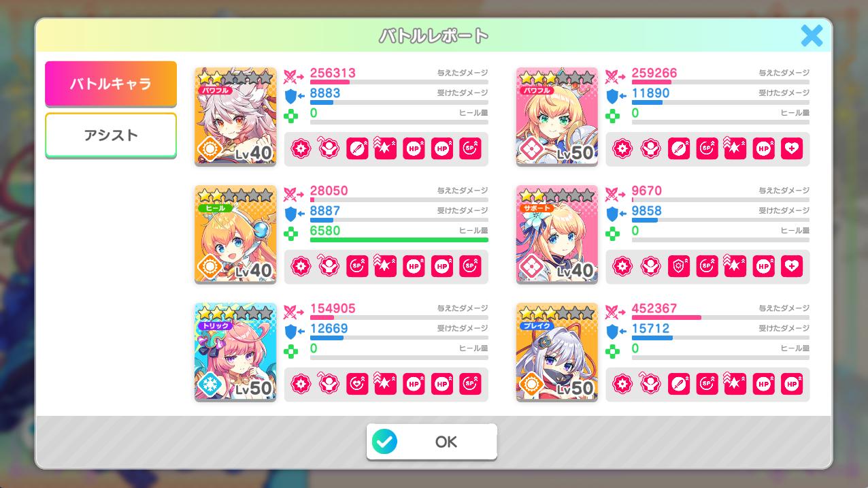Tap the heart-plus heal icon for Lv50 パワフル character
The image size is (868, 488).
(792, 148)
